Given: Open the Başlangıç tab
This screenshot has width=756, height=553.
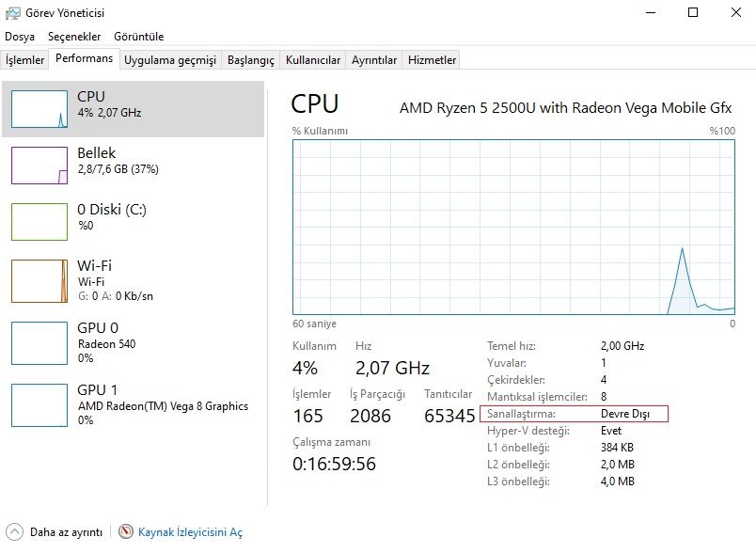Looking at the screenshot, I should [253, 60].
